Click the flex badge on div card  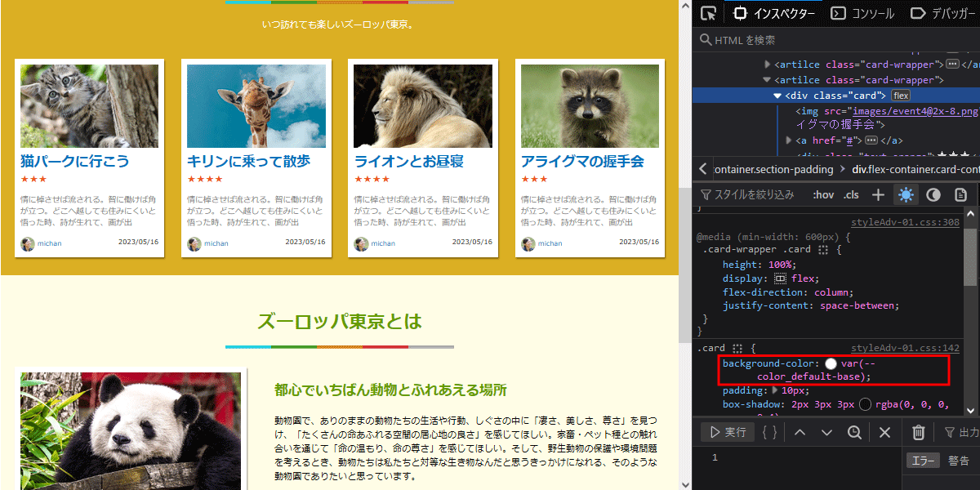[901, 96]
